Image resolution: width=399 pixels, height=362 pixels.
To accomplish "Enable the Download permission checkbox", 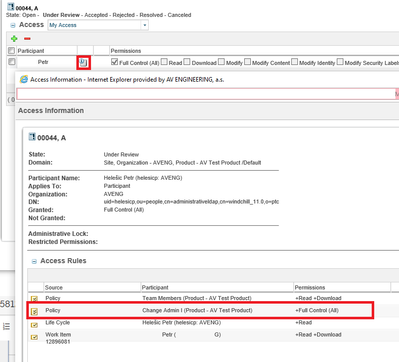I will (187, 62).
